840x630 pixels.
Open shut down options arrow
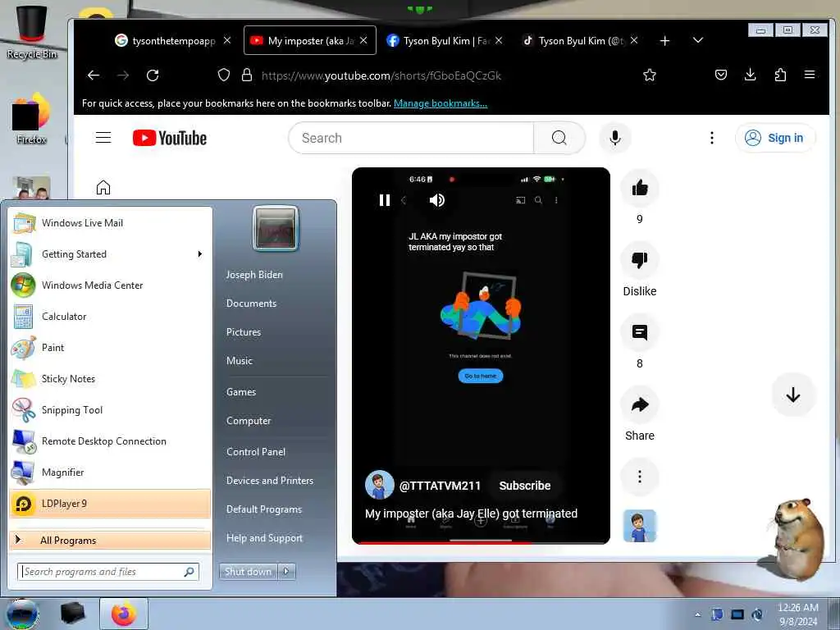(286, 572)
